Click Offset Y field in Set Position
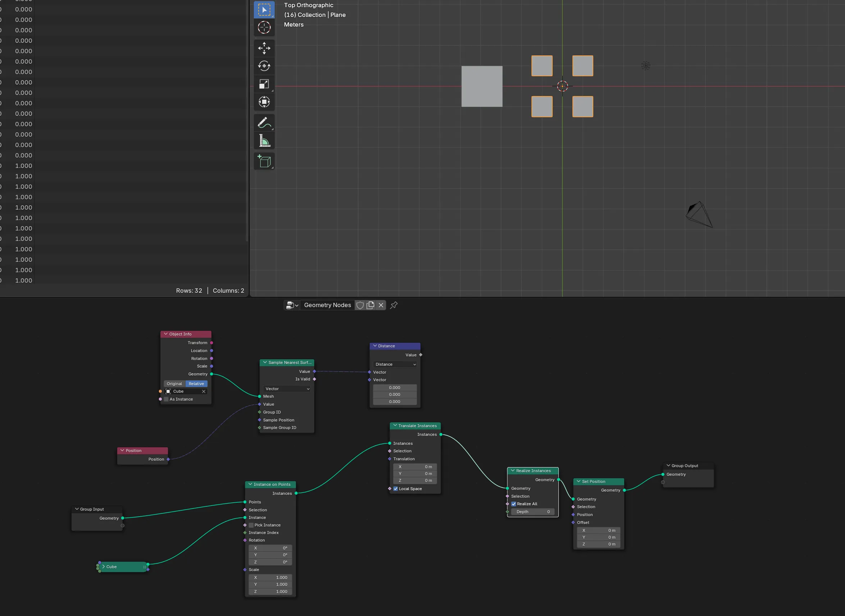The width and height of the screenshot is (845, 616). (x=599, y=538)
